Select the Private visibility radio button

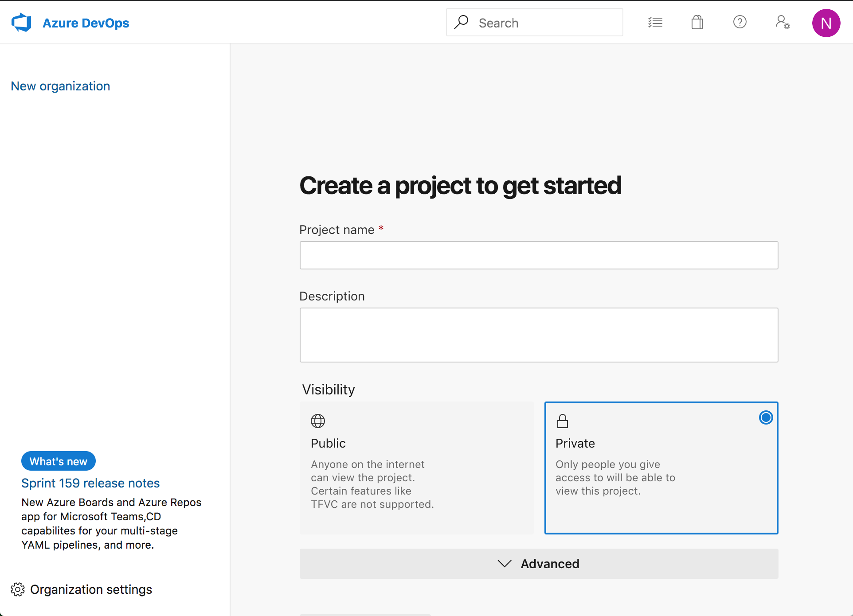[766, 417]
